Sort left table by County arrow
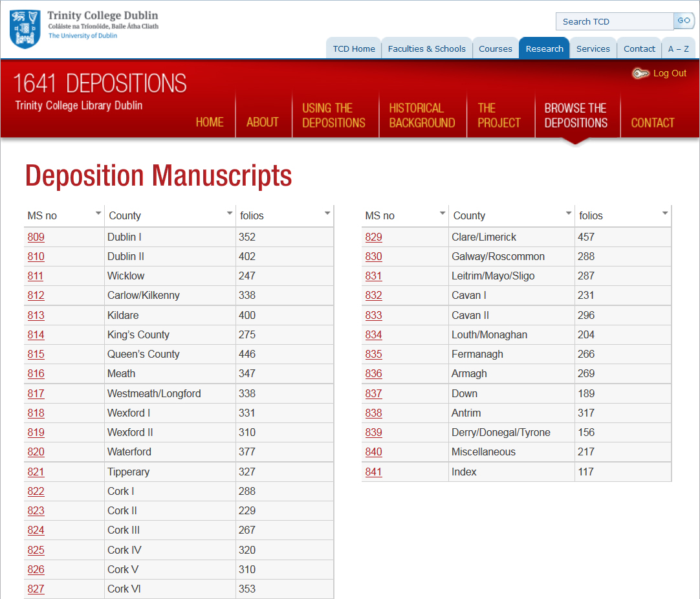Image resolution: width=700 pixels, height=599 pixels. coord(230,213)
